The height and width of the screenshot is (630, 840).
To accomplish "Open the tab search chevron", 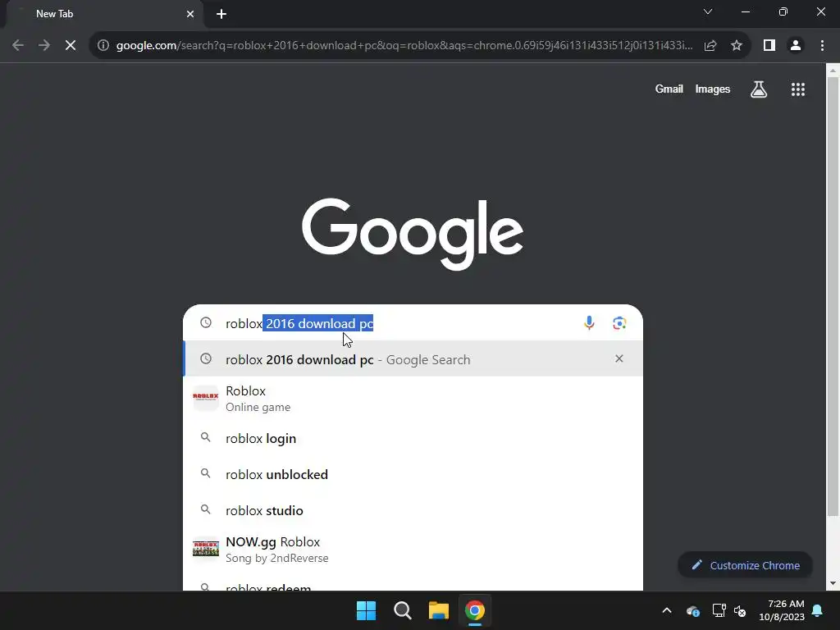I will click(x=708, y=11).
